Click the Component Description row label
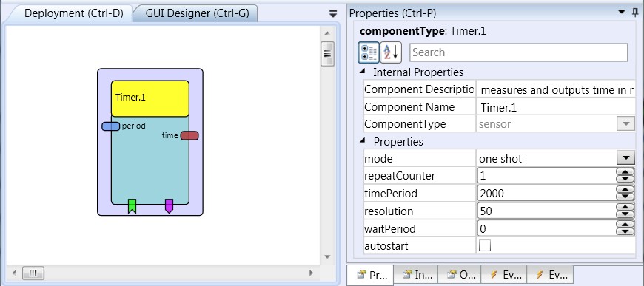 click(419, 89)
